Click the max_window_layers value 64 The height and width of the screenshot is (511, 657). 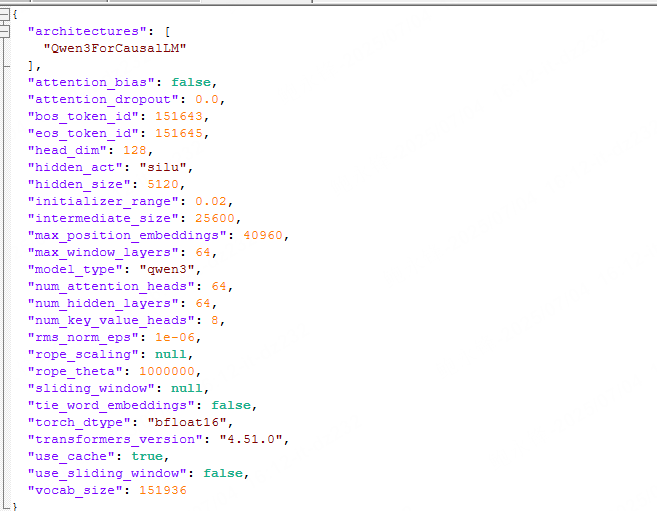(203, 253)
